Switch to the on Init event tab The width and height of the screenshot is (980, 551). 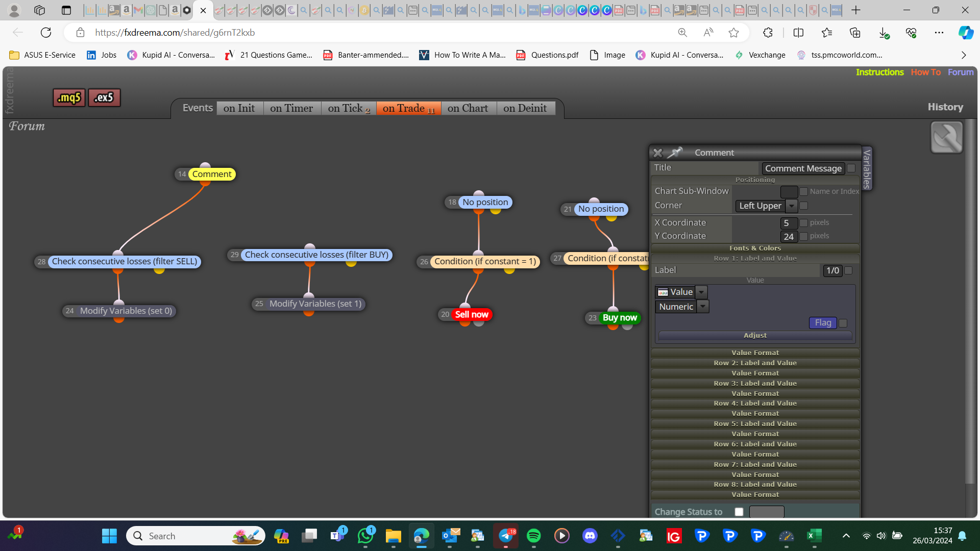pos(239,108)
